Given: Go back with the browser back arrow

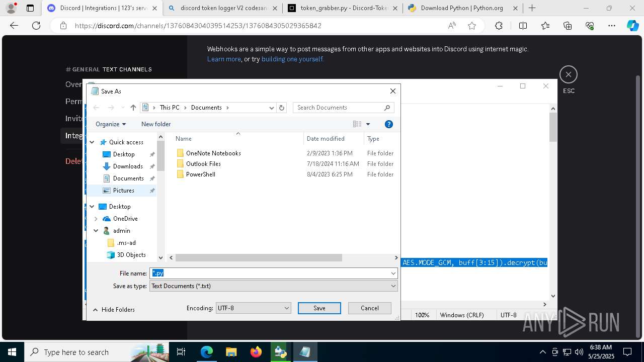Looking at the screenshot, I should (14, 26).
